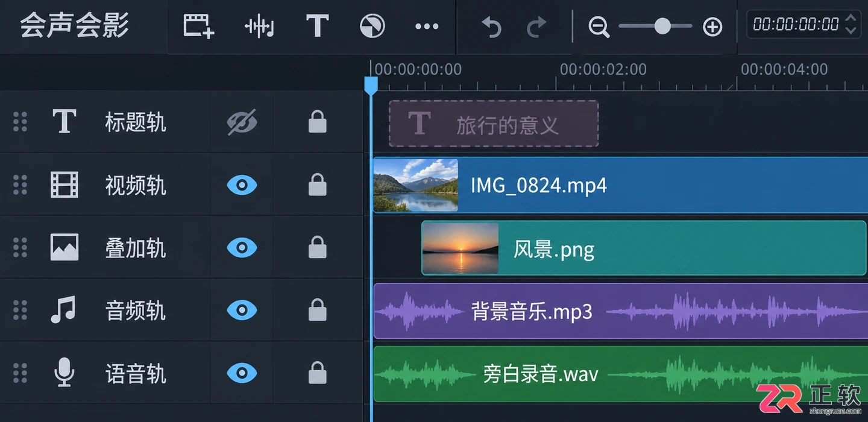This screenshot has width=868, height=422.
Task: Click the 视频轨 drag handle dots
Action: pyautogui.click(x=20, y=184)
